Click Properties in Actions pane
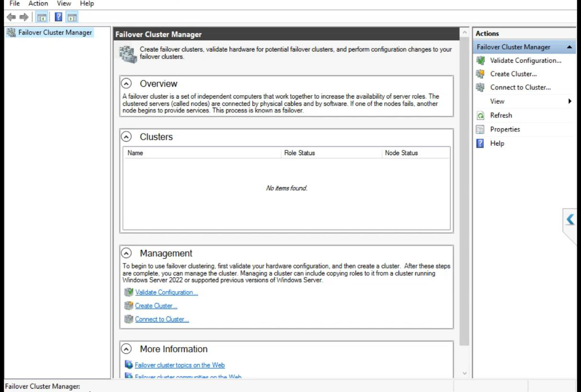This screenshot has width=581, height=392. (505, 129)
